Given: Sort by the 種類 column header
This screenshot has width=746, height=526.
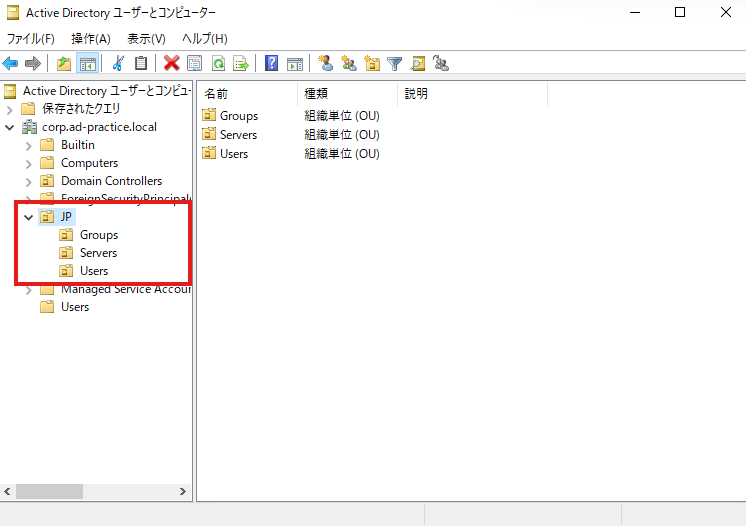Looking at the screenshot, I should tap(348, 94).
